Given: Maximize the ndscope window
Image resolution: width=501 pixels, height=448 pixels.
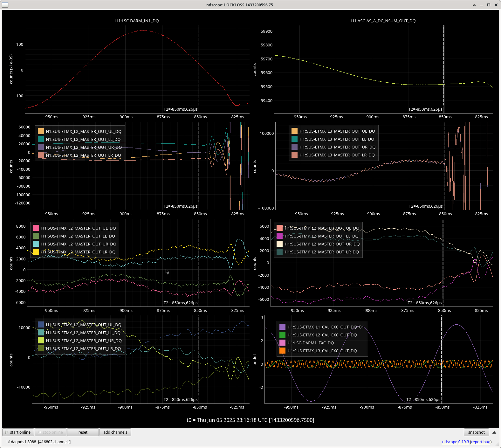Looking at the screenshot, I should pos(489,5).
